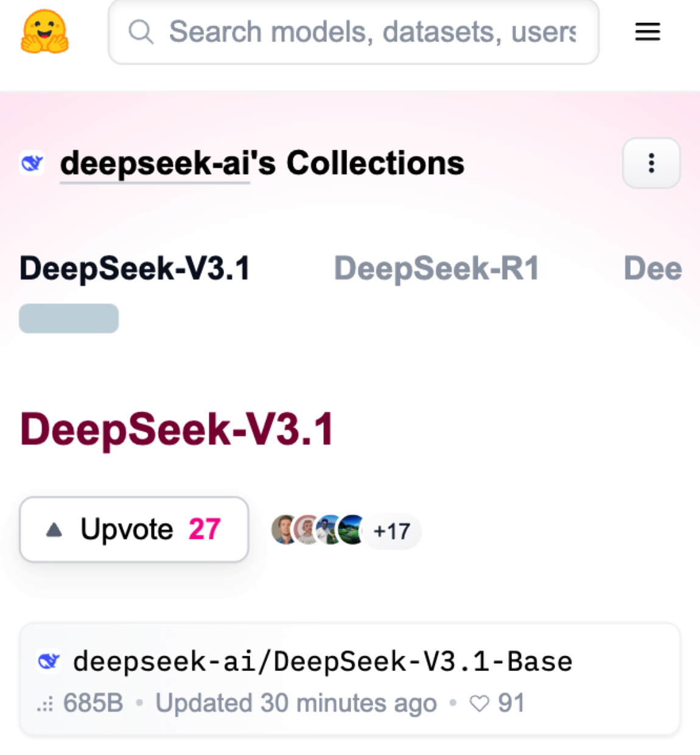Click the whale logo beside the Collections title

(32, 163)
